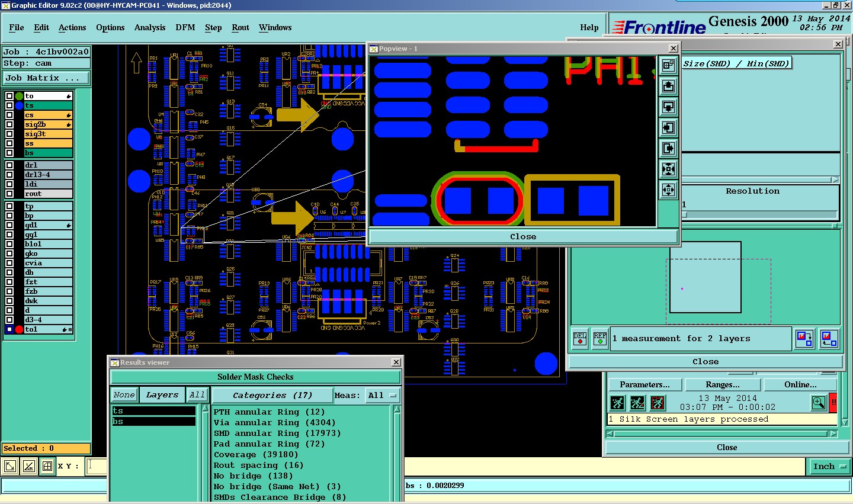Pan Popview left with the left-arrow icon

coord(668,128)
